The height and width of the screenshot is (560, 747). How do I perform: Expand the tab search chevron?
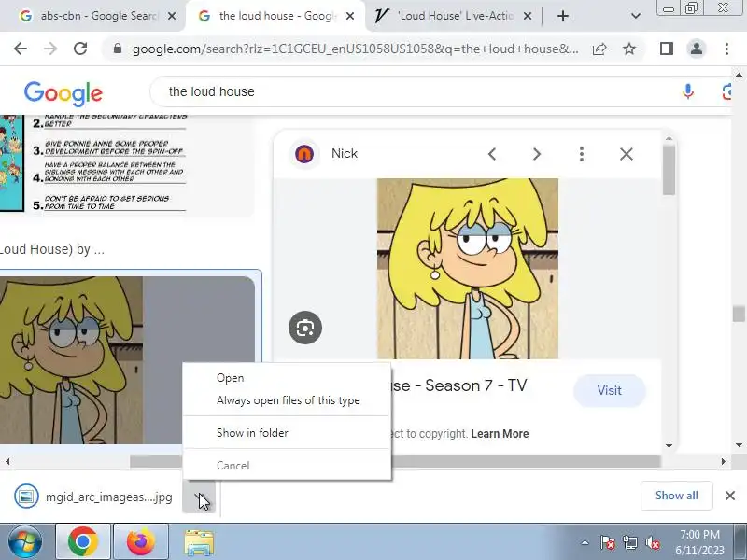[636, 16]
